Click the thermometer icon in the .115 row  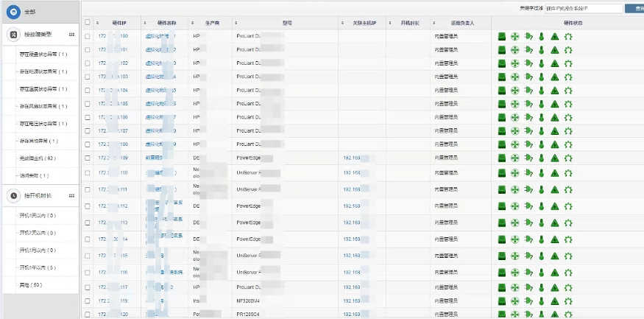pyautogui.click(x=541, y=256)
